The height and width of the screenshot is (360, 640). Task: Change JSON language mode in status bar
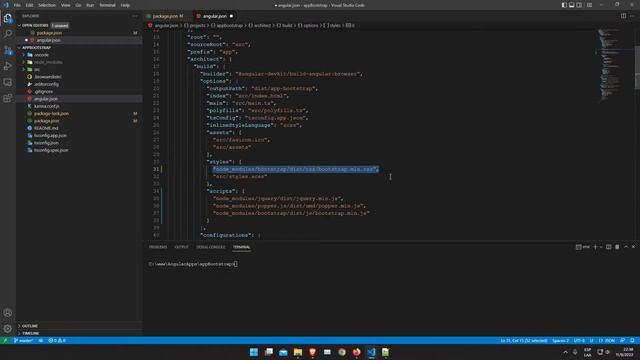point(607,340)
